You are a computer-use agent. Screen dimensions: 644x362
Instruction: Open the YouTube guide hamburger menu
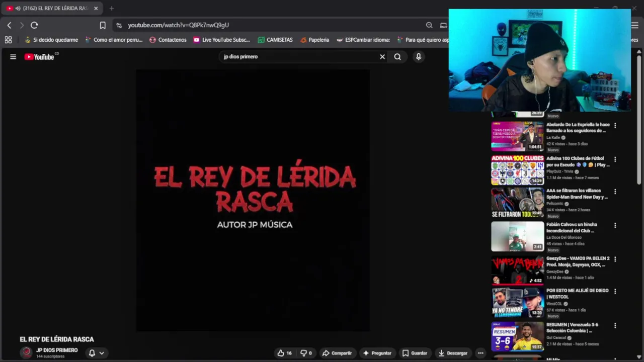(13, 57)
